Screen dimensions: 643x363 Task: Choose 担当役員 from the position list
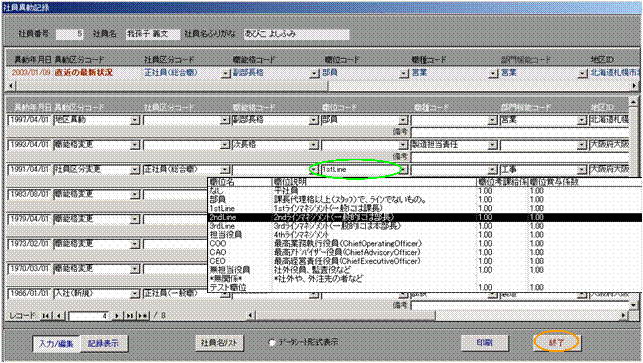[x=424, y=235]
